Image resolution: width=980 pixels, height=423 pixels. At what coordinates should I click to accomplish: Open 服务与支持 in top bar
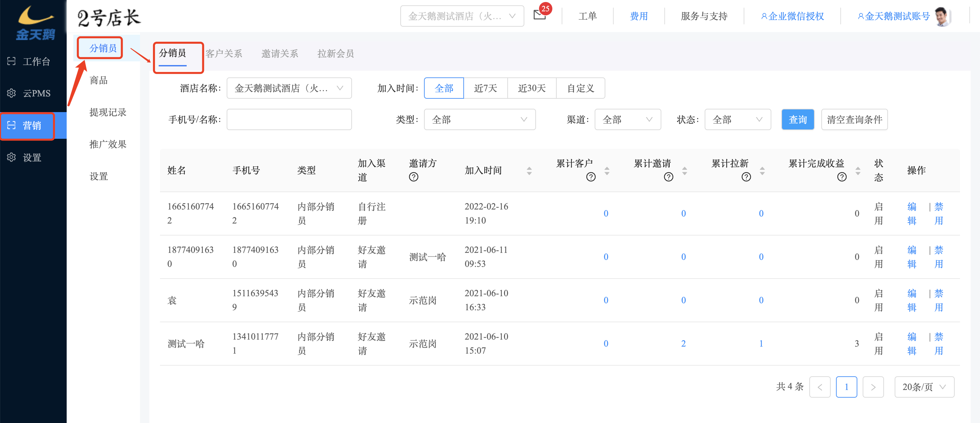[x=704, y=16]
